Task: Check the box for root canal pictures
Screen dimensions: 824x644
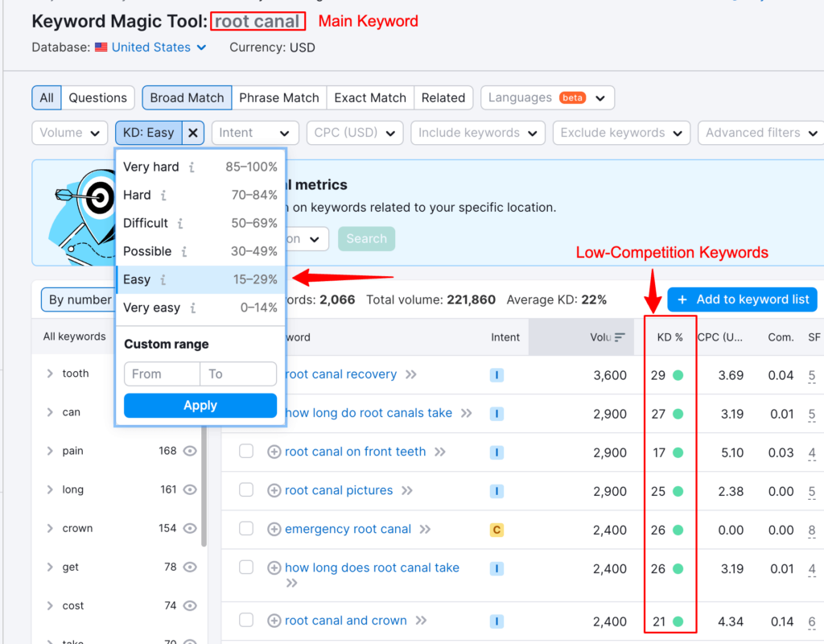Action: (246, 490)
